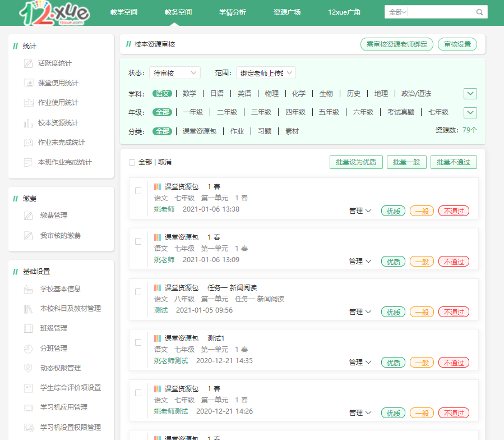Reject 新闻阅读 entry with 不通过
The width and height of the screenshot is (504, 440).
point(454,312)
